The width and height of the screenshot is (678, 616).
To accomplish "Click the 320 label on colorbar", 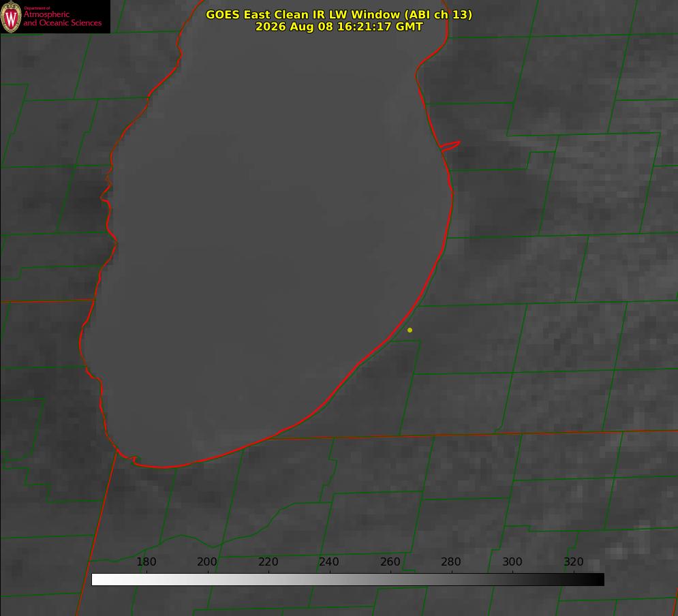I will pos(573,561).
